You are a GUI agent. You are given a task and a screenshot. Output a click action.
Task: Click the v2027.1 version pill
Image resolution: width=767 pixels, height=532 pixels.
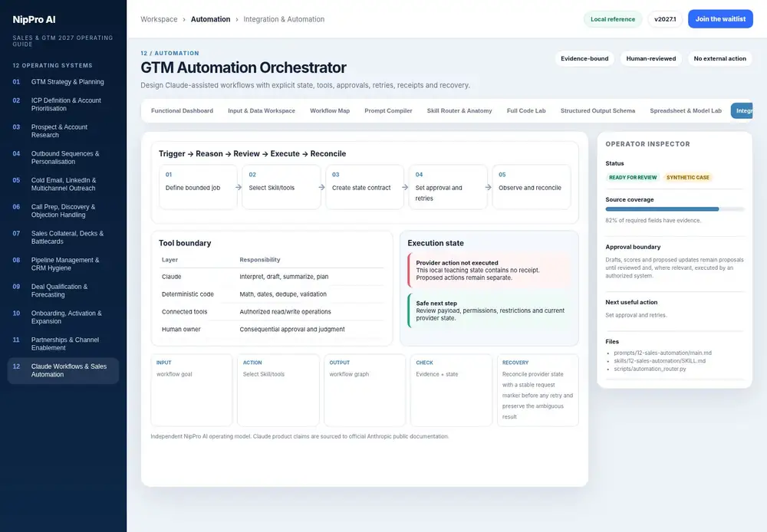(x=665, y=19)
